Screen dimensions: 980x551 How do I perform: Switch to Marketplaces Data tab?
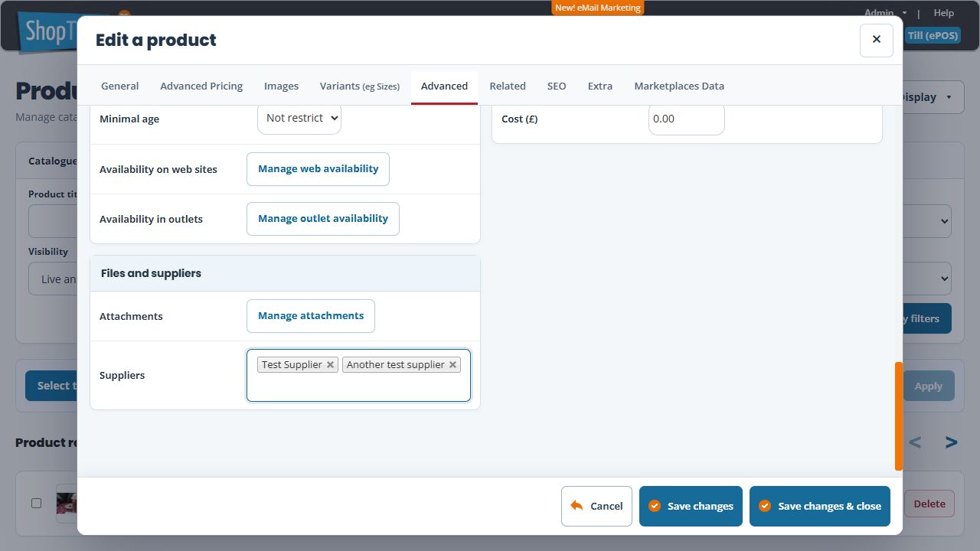point(679,86)
